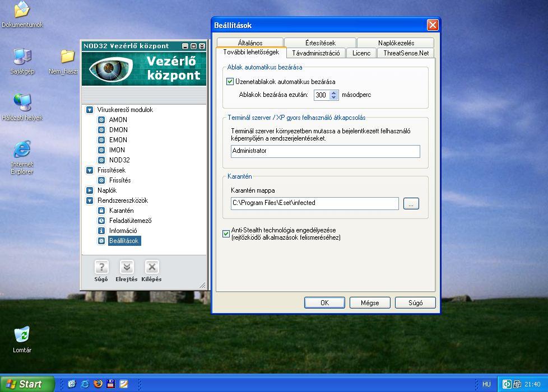Click the Karantén lock icon

101,211
